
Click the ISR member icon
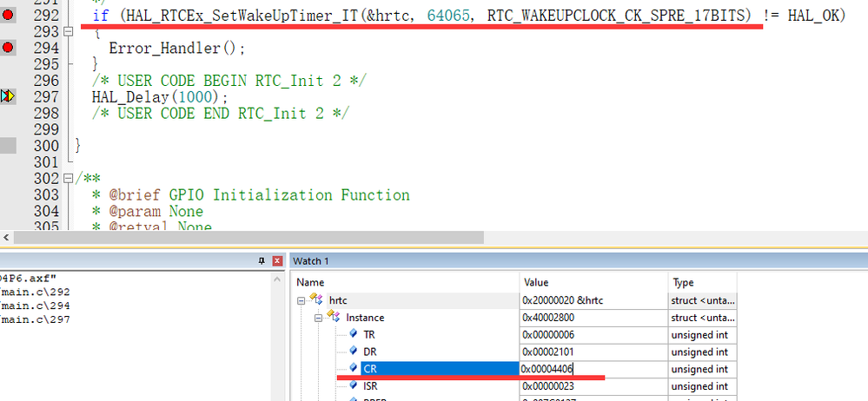click(354, 385)
